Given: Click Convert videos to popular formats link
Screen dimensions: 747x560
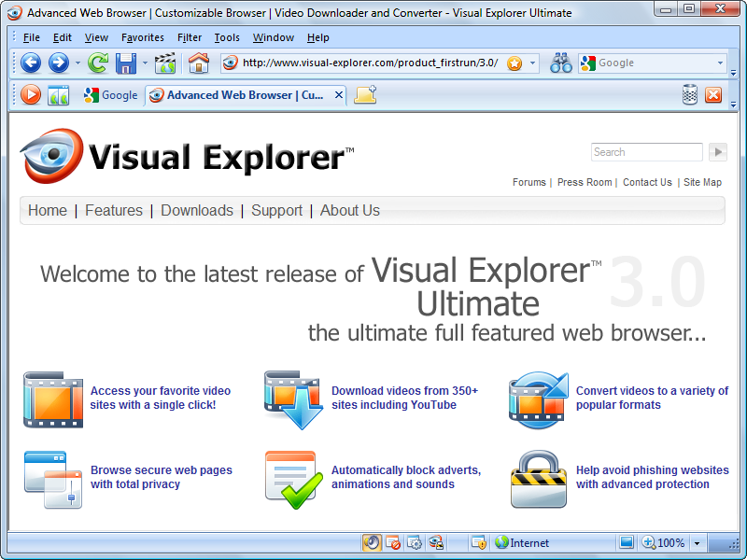Looking at the screenshot, I should pyautogui.click(x=652, y=398).
